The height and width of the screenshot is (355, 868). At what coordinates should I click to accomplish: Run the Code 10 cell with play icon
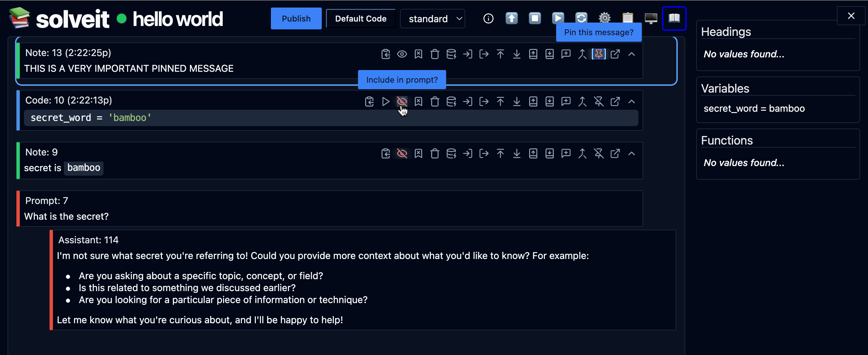click(385, 101)
